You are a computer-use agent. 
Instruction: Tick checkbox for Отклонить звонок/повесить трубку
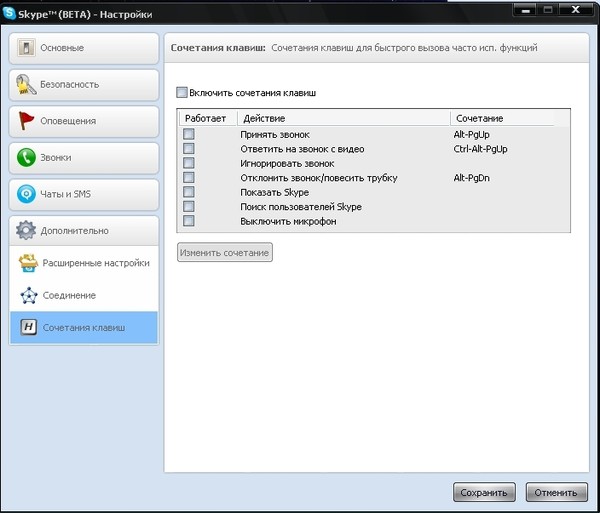189,178
